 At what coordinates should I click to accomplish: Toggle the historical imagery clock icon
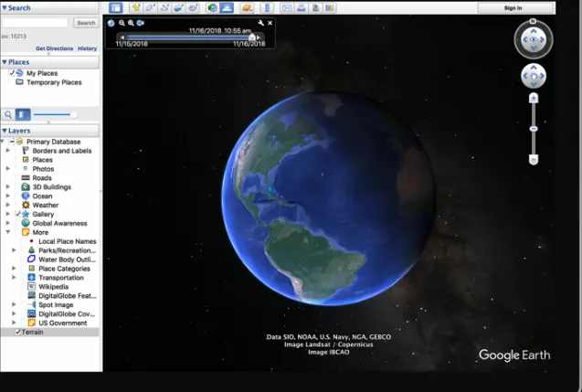coord(212,8)
